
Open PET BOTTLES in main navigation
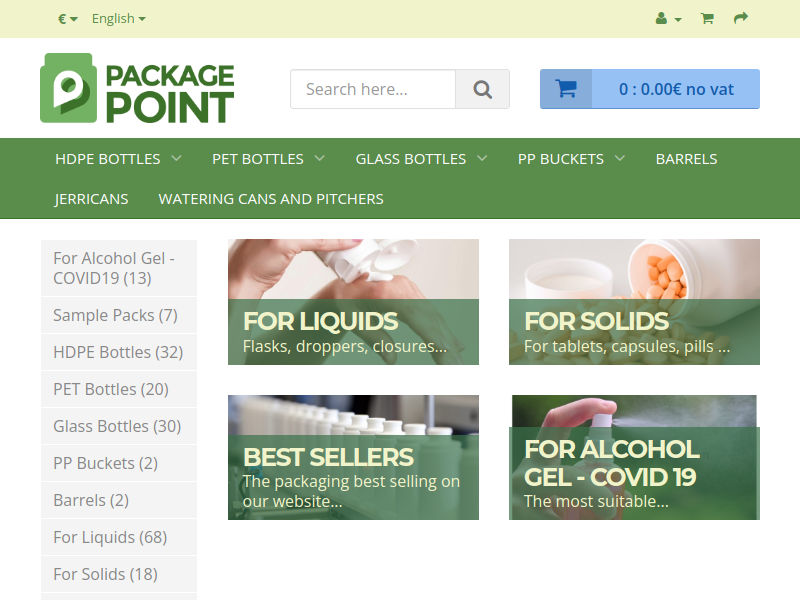258,159
